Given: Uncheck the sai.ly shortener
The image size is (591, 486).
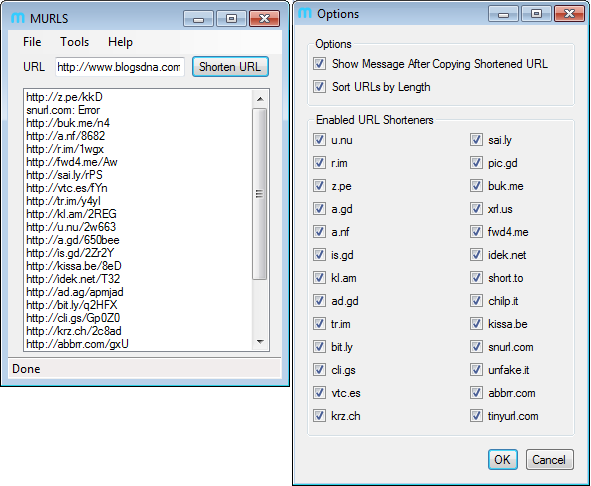Looking at the screenshot, I should point(476,140).
